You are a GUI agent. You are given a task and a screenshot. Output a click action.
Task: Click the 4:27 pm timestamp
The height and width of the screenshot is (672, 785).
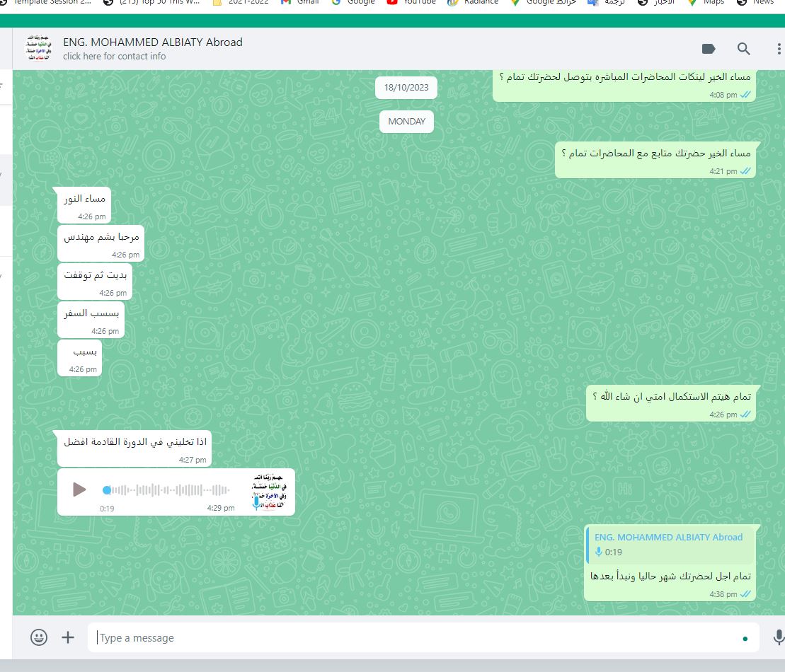tap(193, 460)
